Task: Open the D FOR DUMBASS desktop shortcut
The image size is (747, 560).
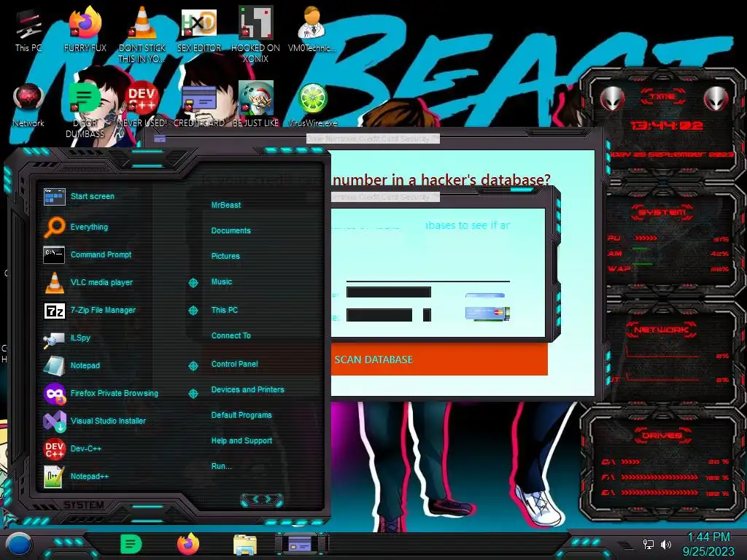Action: click(85, 111)
